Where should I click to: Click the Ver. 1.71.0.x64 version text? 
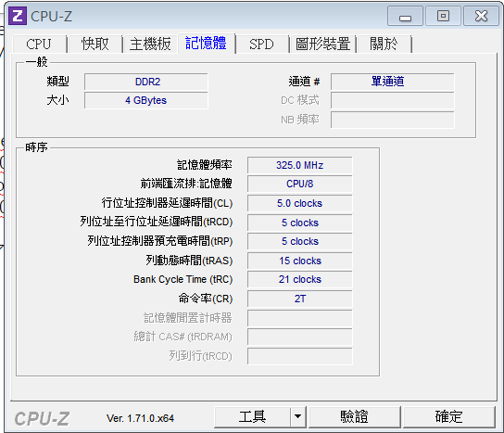coord(140,418)
